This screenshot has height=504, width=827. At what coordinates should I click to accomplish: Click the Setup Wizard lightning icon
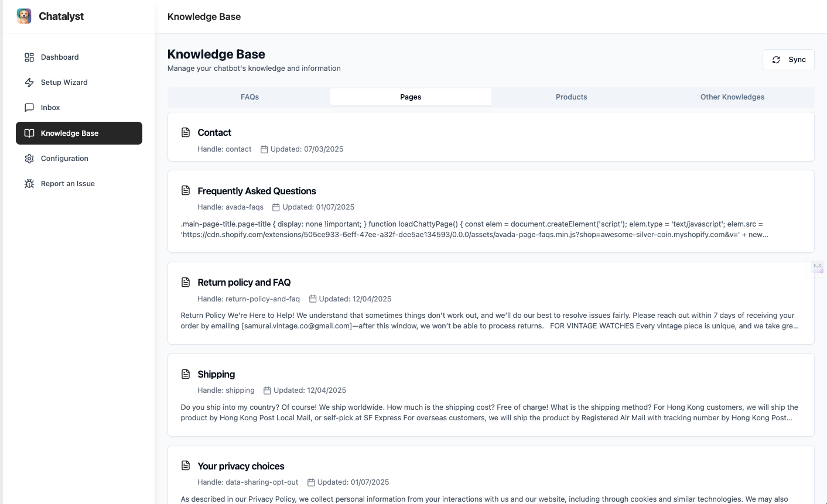[x=29, y=83]
